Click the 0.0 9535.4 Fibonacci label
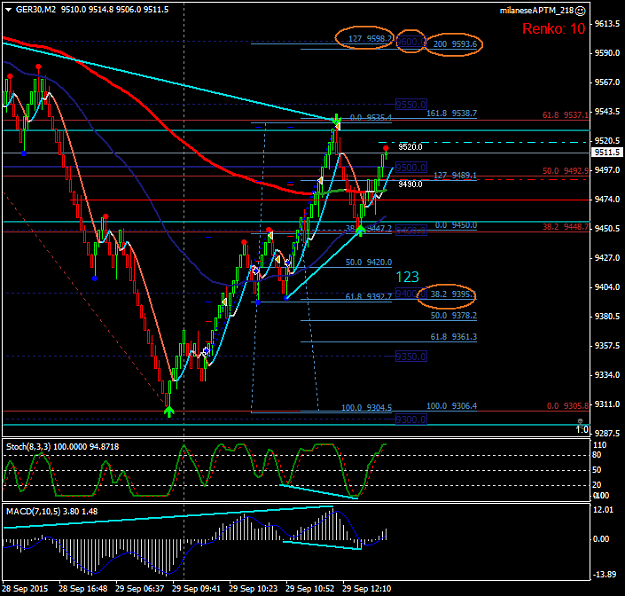The width and height of the screenshot is (625, 596). point(371,118)
